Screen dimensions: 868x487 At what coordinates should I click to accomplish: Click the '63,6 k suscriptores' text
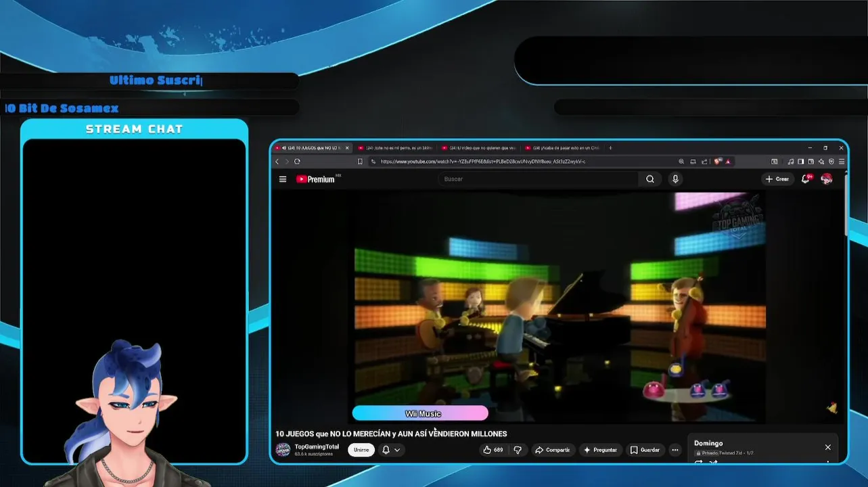click(313, 454)
